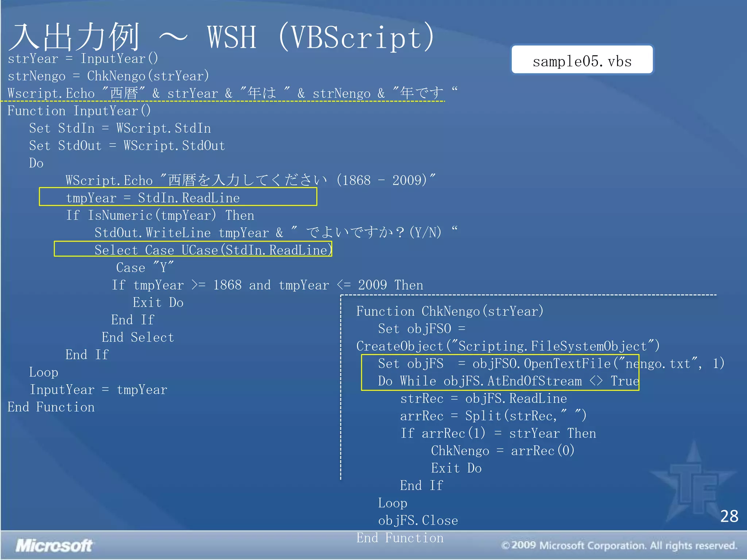Click 'Set objFS = objFSO.OpenTextFile' line

click(x=551, y=363)
